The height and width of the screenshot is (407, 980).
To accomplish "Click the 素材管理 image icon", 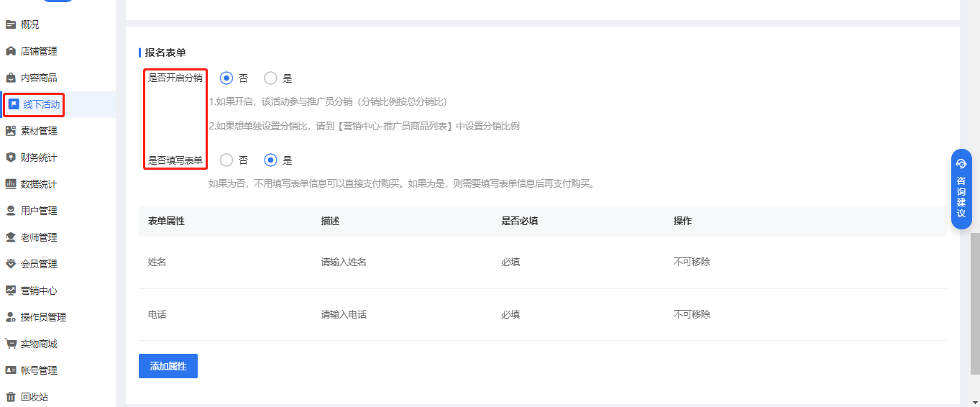I will tap(11, 131).
